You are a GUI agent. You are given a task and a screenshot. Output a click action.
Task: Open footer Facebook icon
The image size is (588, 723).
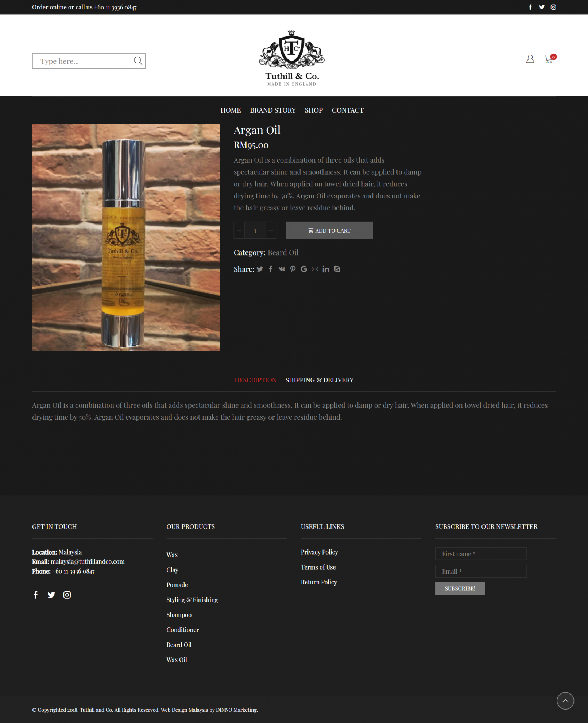36,595
